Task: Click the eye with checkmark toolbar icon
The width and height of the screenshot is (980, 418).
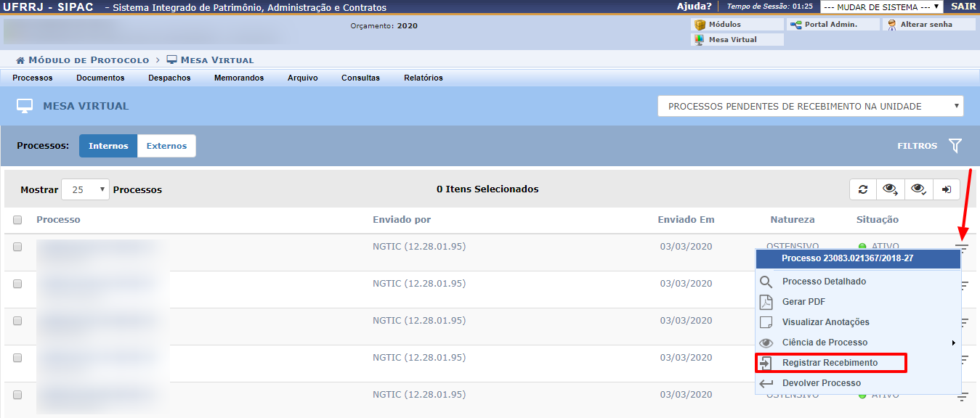Action: tap(918, 189)
